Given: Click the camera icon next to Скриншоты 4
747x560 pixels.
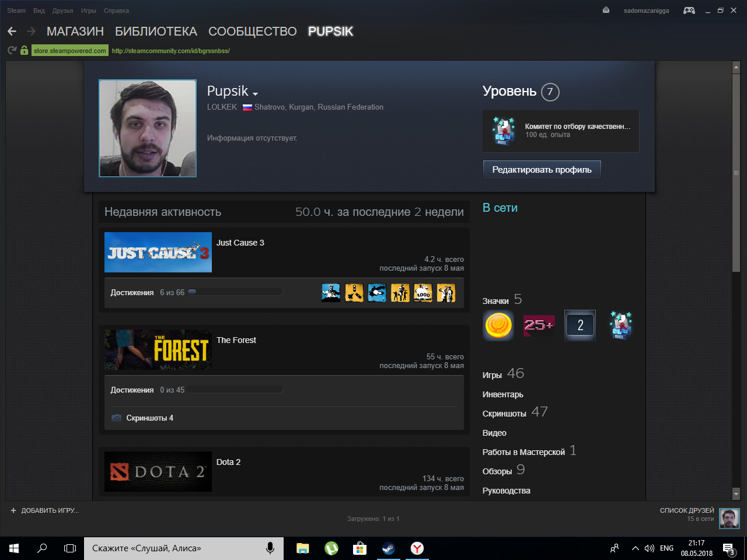Looking at the screenshot, I should pos(117,418).
